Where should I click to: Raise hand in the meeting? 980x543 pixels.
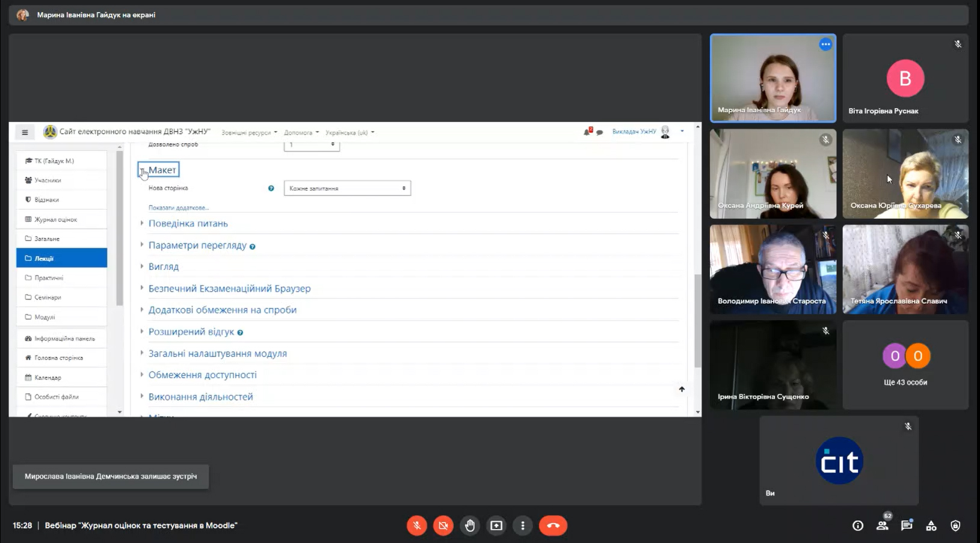tap(470, 526)
